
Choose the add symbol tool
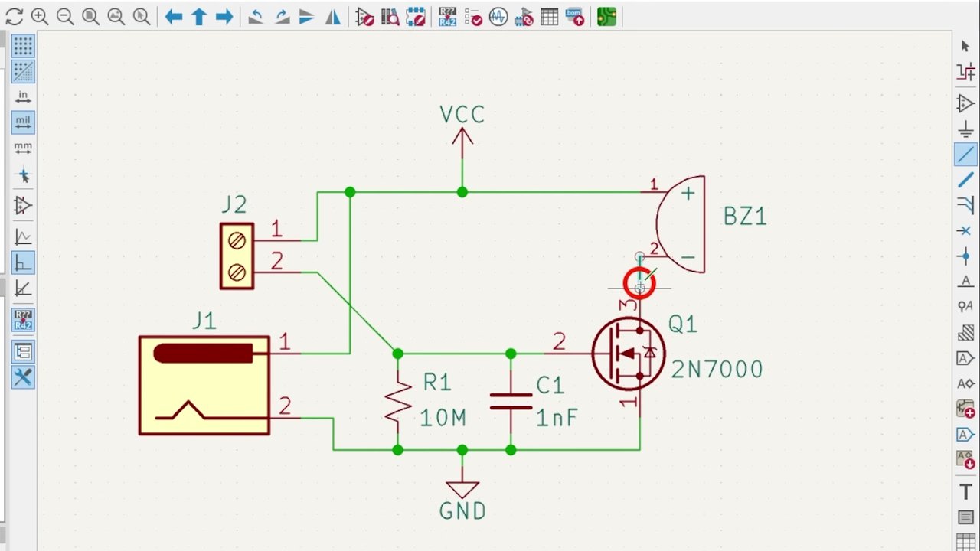(x=965, y=103)
